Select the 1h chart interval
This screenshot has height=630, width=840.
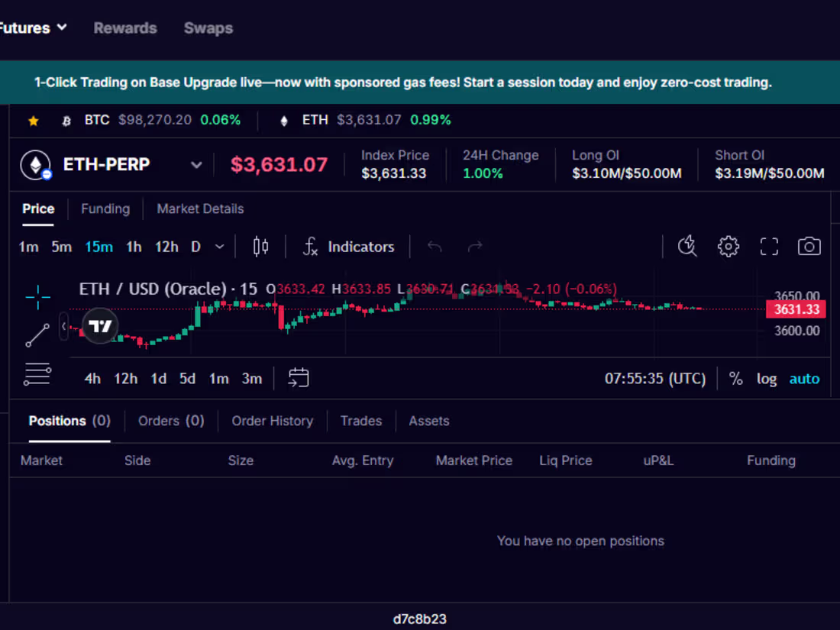134,246
